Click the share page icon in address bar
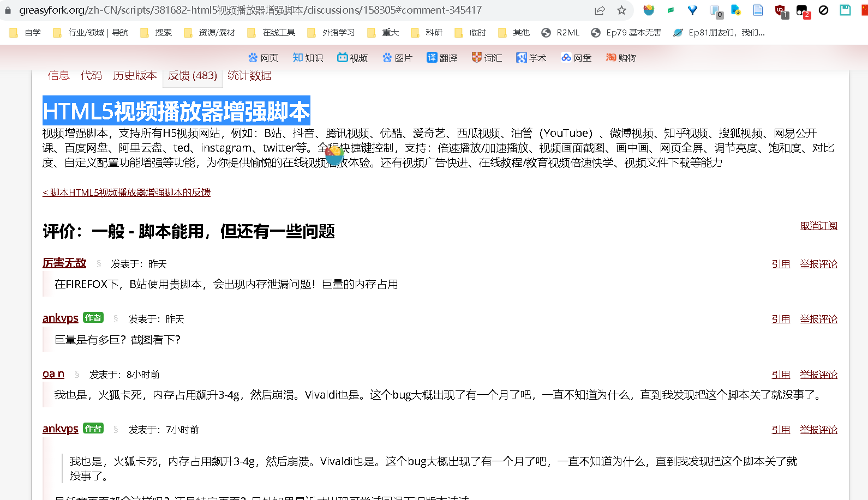Screen dimensions: 868x500 point(600,10)
